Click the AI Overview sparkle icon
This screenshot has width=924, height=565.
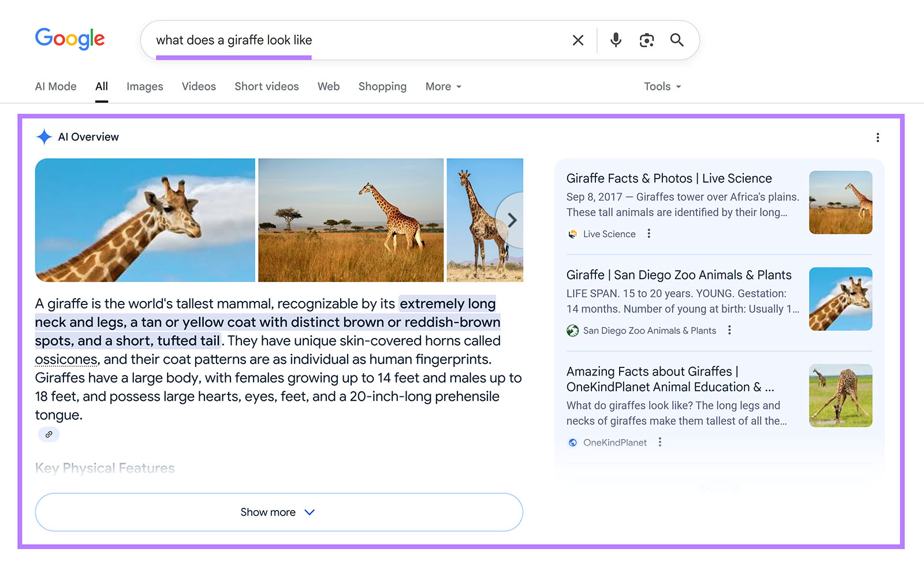coord(43,136)
